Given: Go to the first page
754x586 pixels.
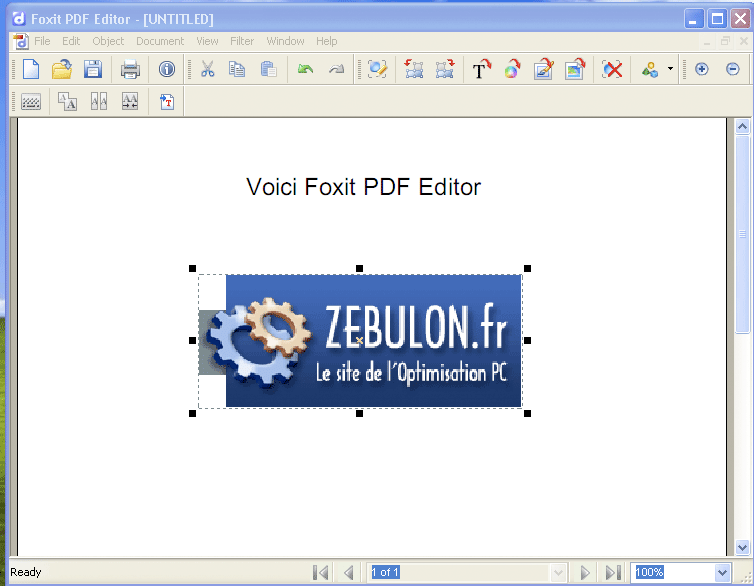Looking at the screenshot, I should coord(321,572).
